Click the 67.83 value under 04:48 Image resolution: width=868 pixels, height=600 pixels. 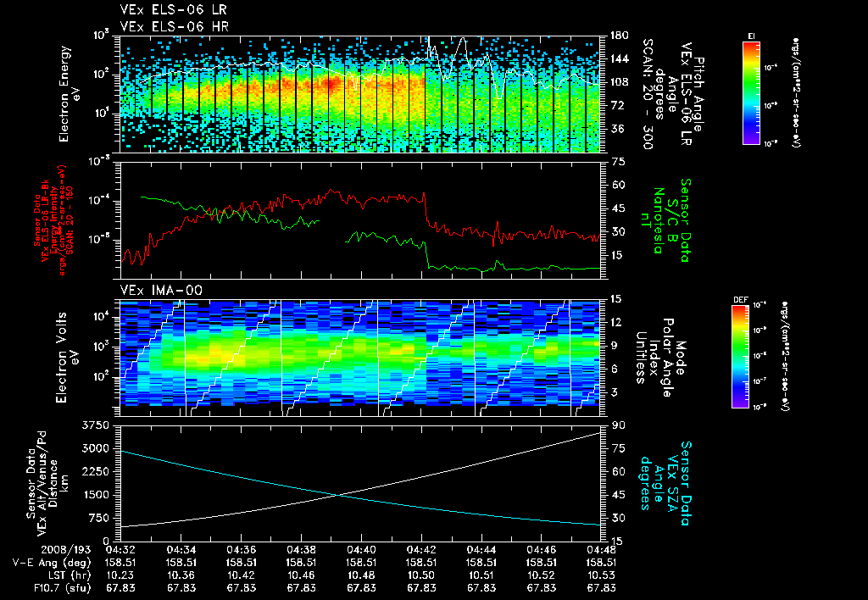(601, 588)
